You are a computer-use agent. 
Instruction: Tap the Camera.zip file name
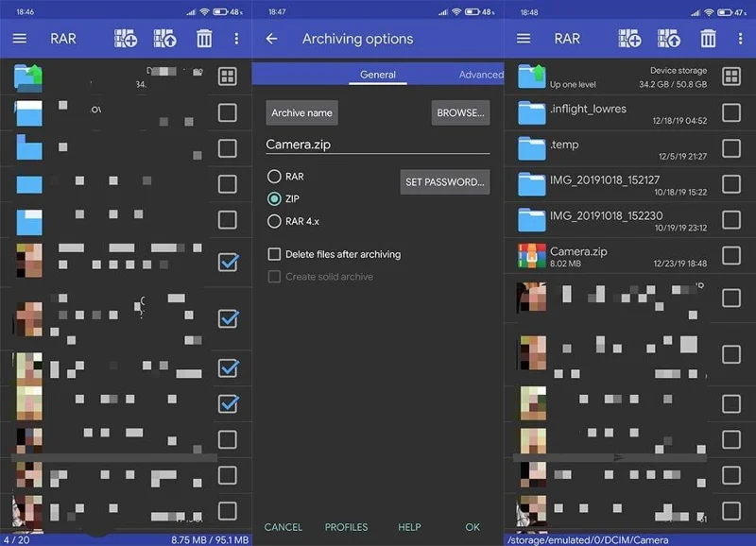coord(578,251)
